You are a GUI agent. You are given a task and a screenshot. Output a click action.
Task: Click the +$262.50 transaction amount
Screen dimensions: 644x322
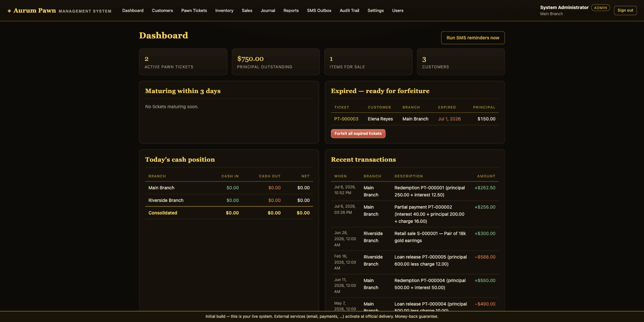[x=485, y=188]
